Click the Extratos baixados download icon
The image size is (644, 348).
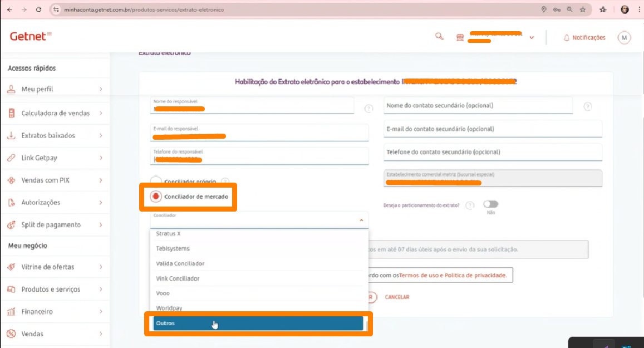coord(12,135)
